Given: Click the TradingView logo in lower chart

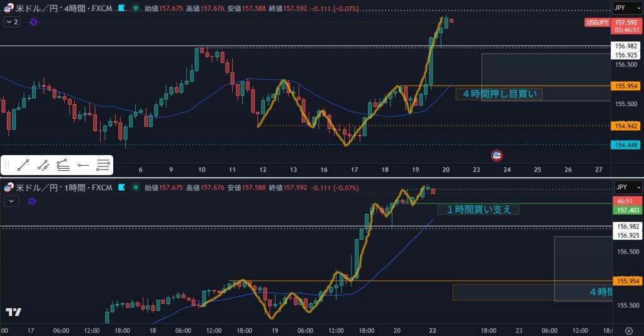Looking at the screenshot, I should point(13,312).
